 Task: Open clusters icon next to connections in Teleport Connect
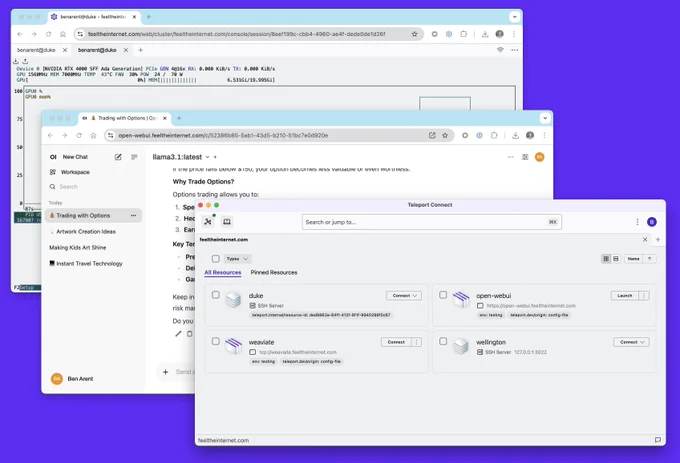pyautogui.click(x=227, y=222)
